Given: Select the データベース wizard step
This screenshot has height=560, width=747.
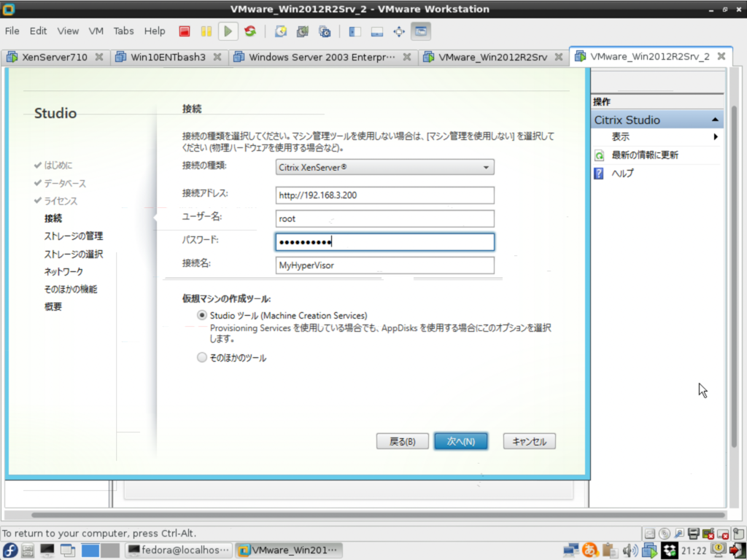Looking at the screenshot, I should click(x=65, y=183).
